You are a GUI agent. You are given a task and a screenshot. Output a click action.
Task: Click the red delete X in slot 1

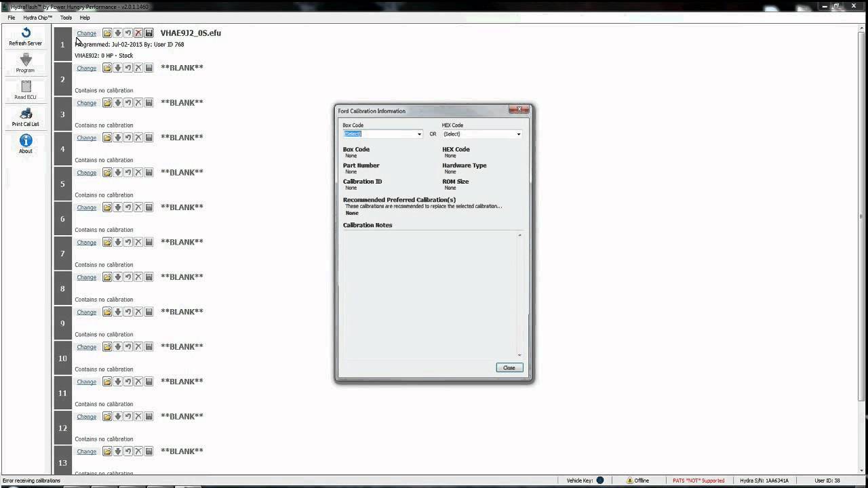pos(138,33)
